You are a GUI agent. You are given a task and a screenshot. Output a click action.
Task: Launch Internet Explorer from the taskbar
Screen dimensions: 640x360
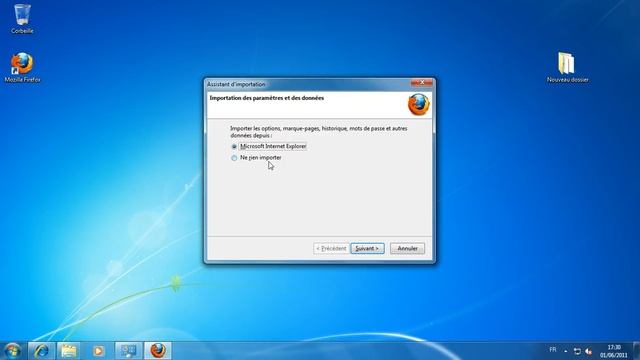click(x=41, y=351)
